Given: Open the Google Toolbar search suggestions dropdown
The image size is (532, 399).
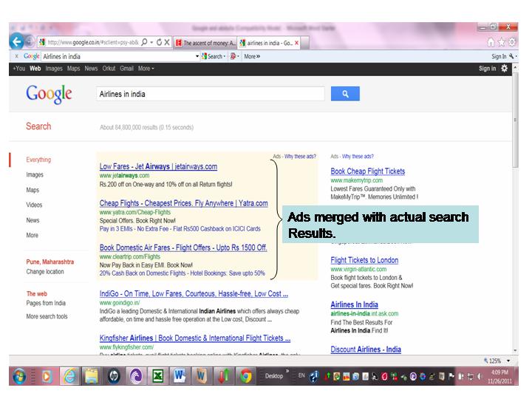Looking at the screenshot, I should click(197, 56).
